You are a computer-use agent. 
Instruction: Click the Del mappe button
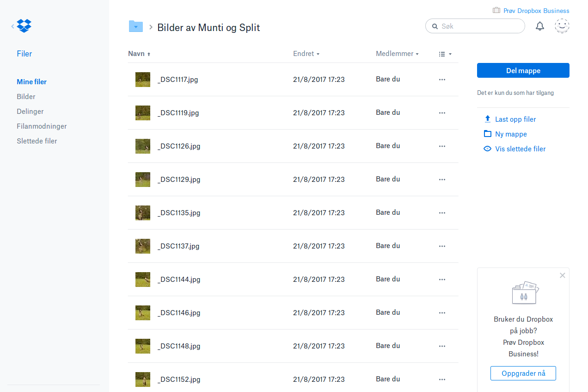523,70
